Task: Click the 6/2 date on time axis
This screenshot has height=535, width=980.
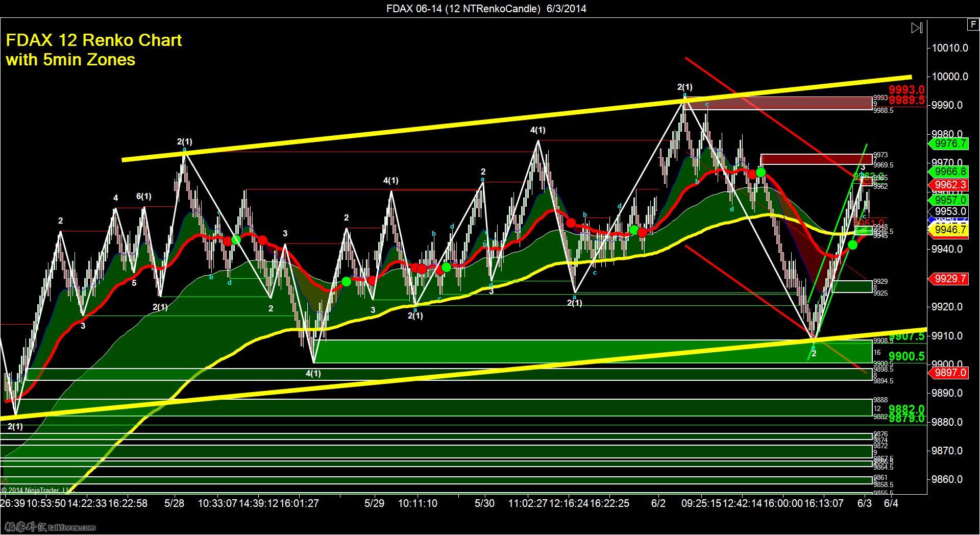Action: (658, 503)
